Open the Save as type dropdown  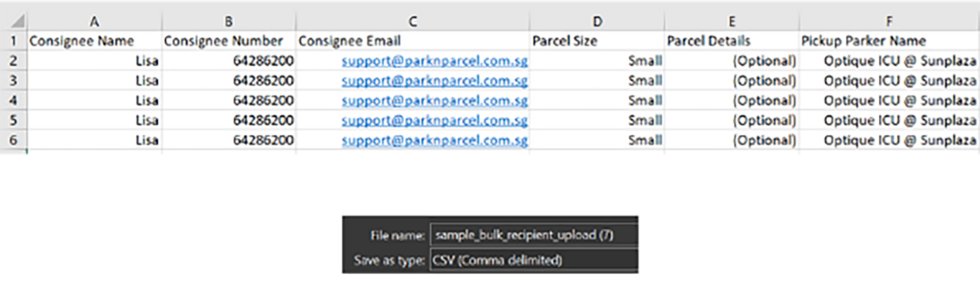point(532,260)
